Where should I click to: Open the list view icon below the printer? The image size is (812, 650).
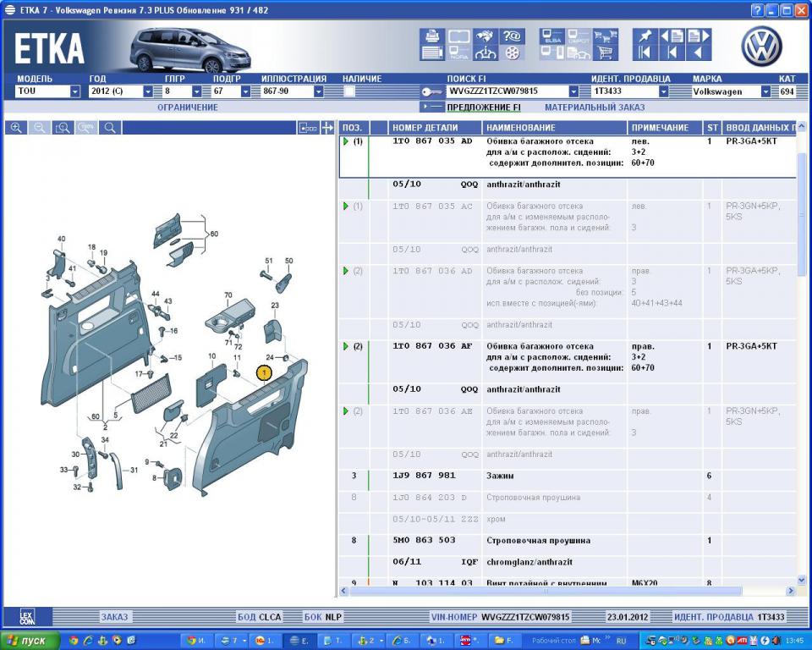[432, 52]
